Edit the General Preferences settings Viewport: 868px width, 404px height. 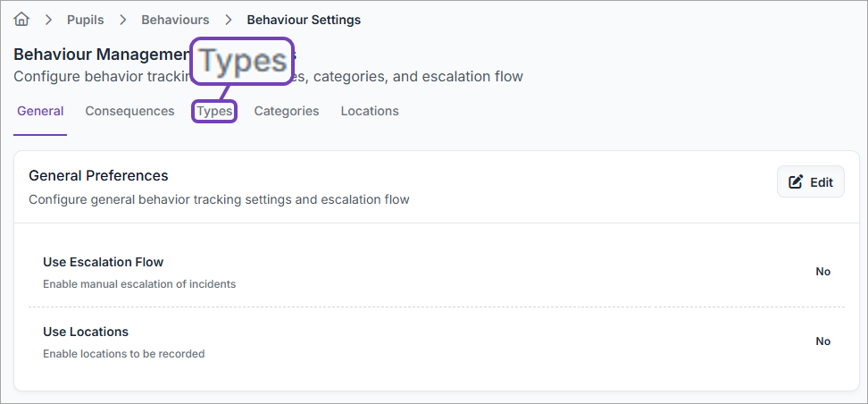point(810,182)
